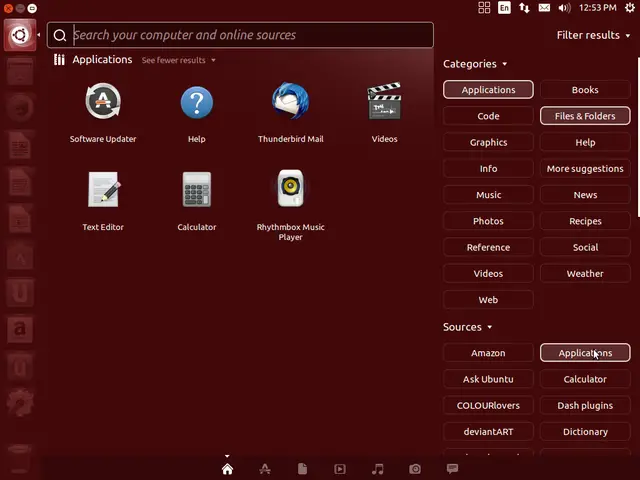The image size is (640, 480).
Task: Switch to the Video lens icon
Action: coord(340,469)
